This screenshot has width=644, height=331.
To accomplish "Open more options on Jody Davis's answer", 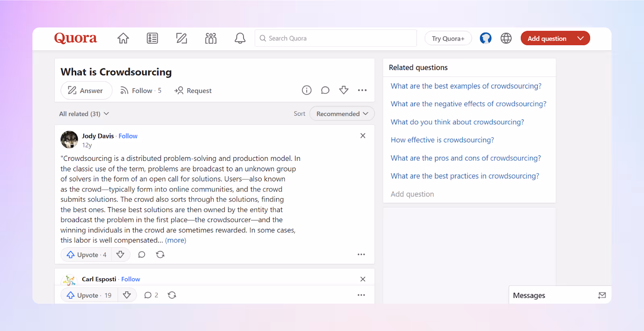I will tap(361, 255).
